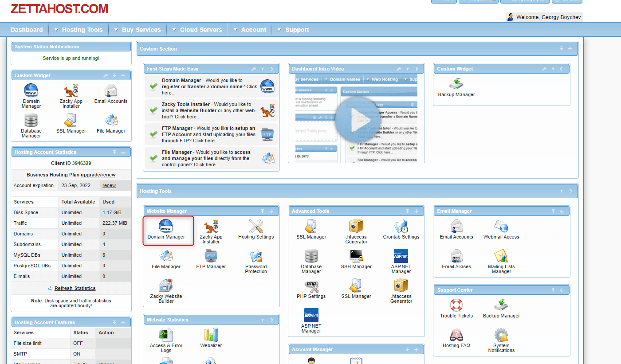Open FTP Manager tool

(x=211, y=259)
